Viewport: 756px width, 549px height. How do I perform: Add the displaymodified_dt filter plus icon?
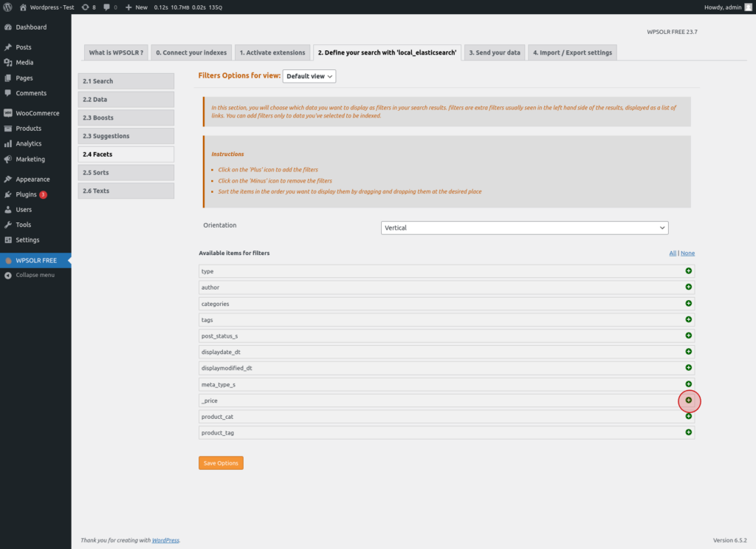pyautogui.click(x=689, y=368)
